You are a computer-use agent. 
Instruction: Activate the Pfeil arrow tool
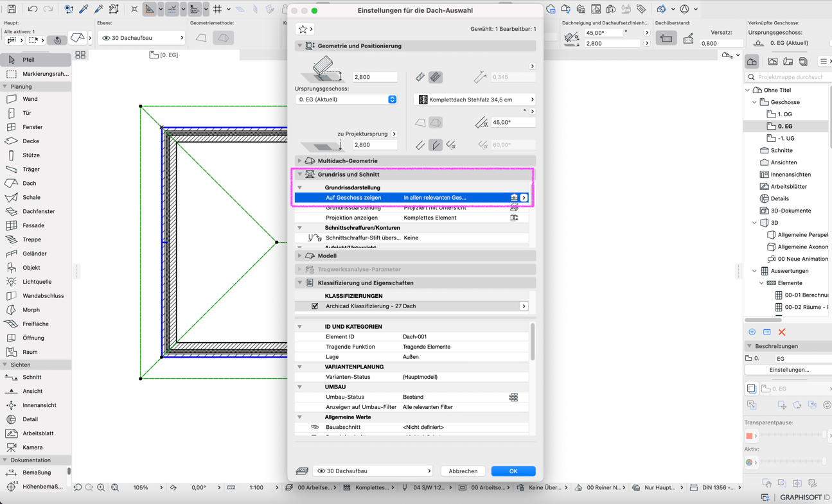[35, 60]
